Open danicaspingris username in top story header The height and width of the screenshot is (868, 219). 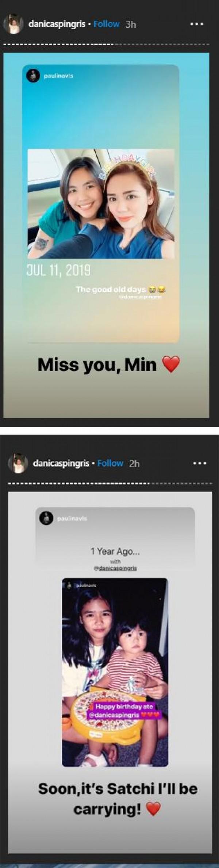[57, 24]
